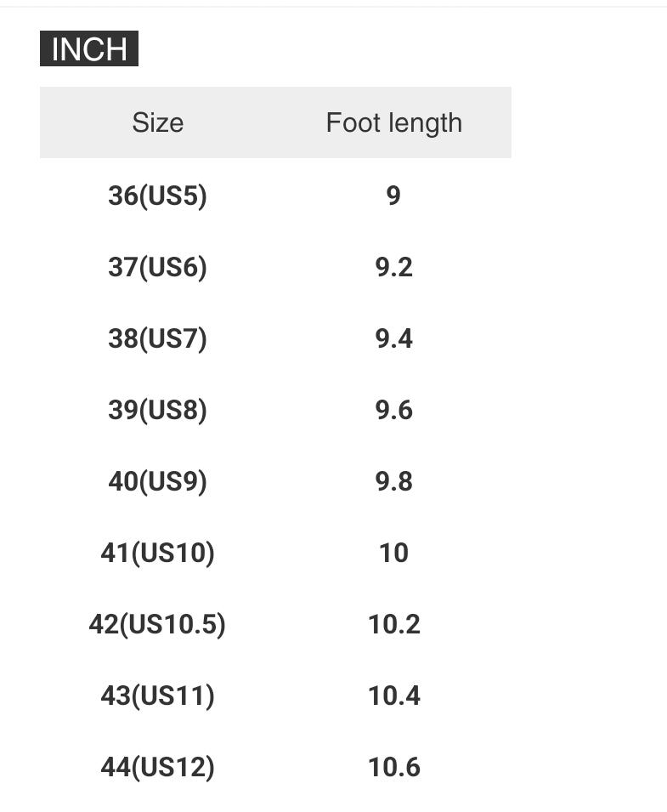Click the 10.6 foot length value
This screenshot has height=812, width=667.
[x=394, y=767]
